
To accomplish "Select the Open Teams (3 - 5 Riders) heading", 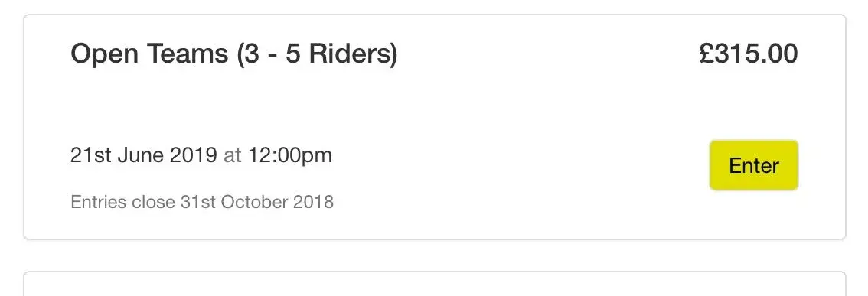I will (x=234, y=54).
